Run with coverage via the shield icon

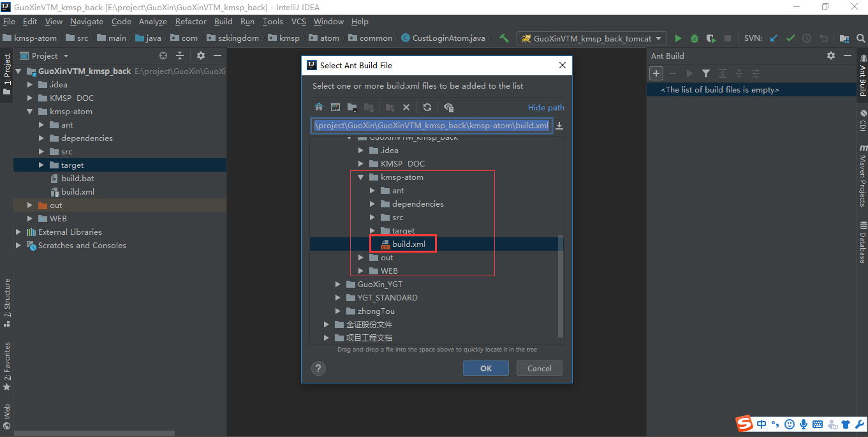pyautogui.click(x=711, y=38)
